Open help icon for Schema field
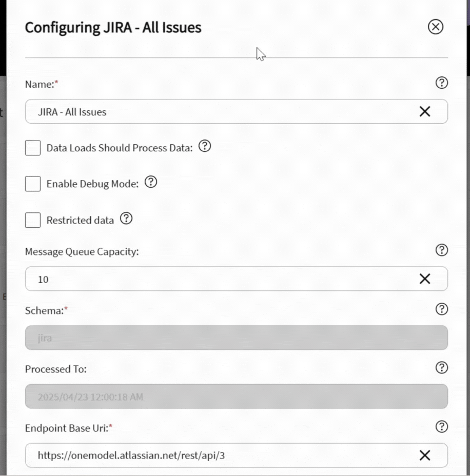470x476 pixels. click(441, 309)
